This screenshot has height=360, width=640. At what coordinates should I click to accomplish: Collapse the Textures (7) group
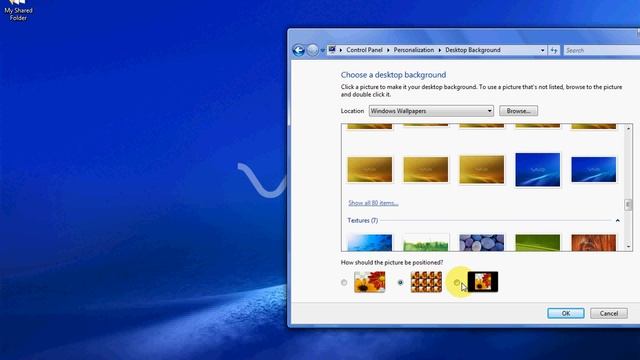[618, 220]
